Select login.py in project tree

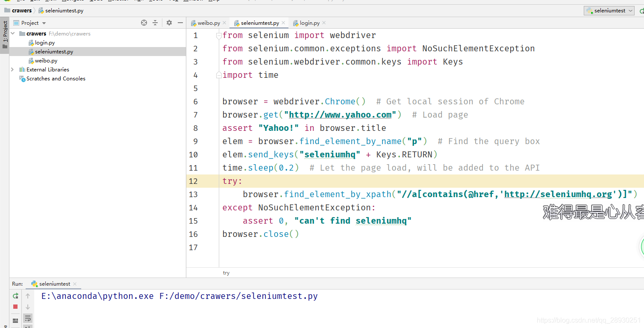pos(45,42)
